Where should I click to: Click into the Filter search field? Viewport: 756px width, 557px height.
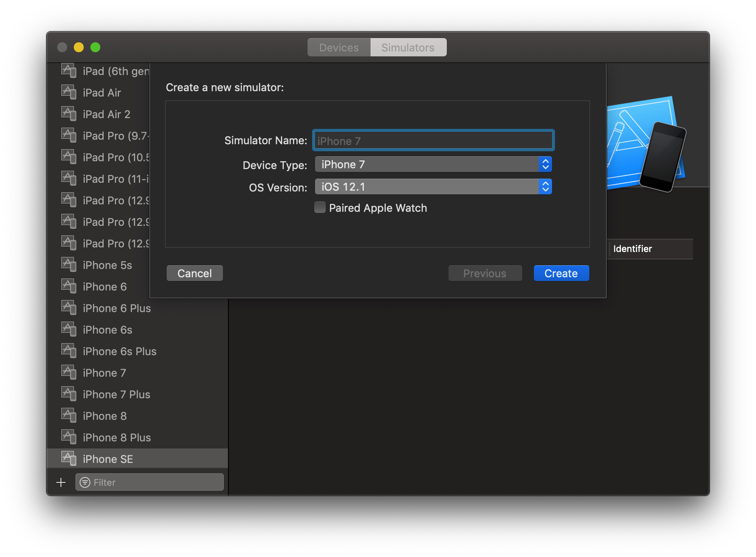click(x=150, y=482)
